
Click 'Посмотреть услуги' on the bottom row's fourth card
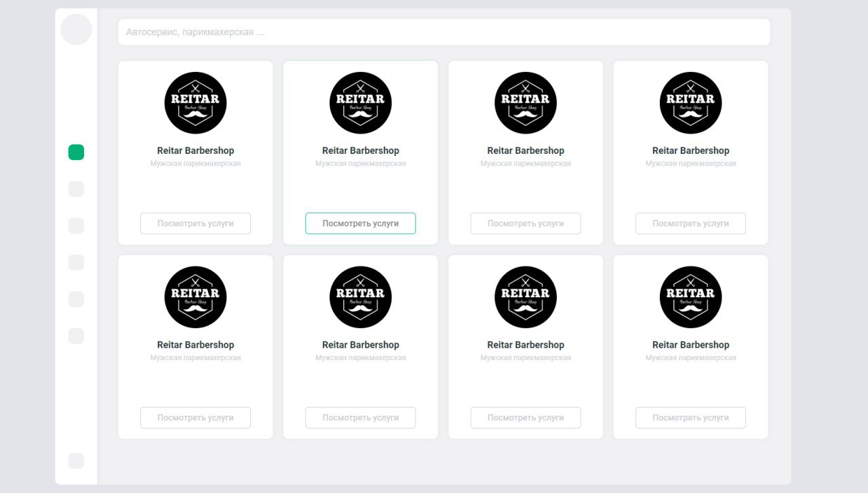tap(690, 418)
